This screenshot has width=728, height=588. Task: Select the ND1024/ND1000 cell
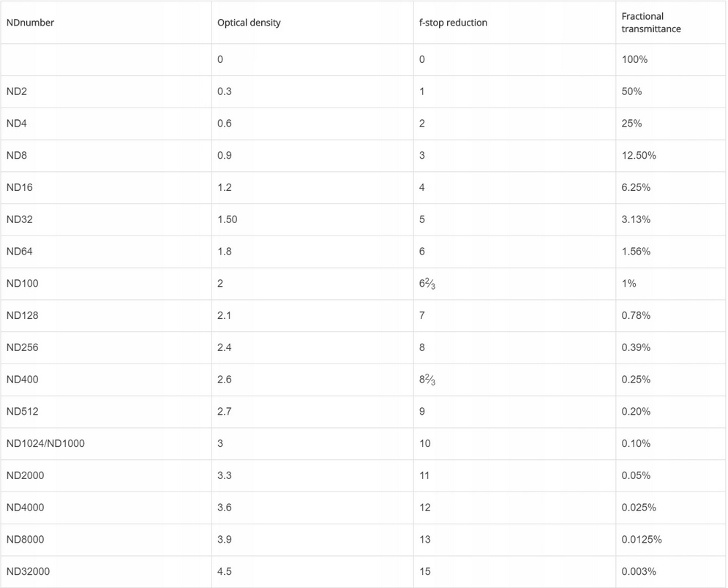point(45,443)
